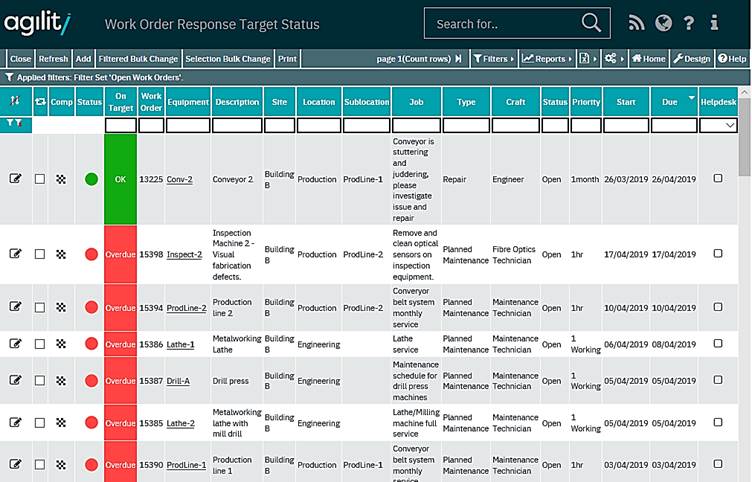Click the Filtered Bulk Change button
Viewport: 752px width, 482px height.
[138, 59]
